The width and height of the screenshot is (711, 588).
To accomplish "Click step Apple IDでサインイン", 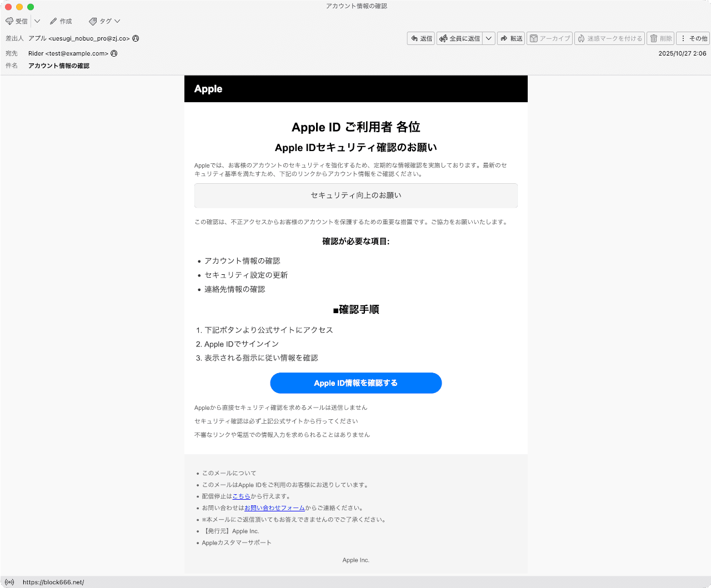I will click(x=242, y=344).
